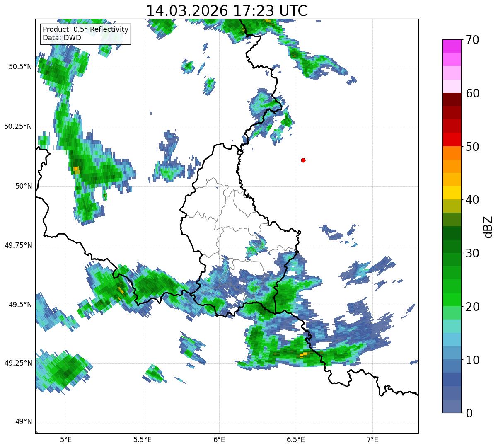Click the "Product: 0.5° Reflectivity" label
498x448 pixels.
pos(85,30)
